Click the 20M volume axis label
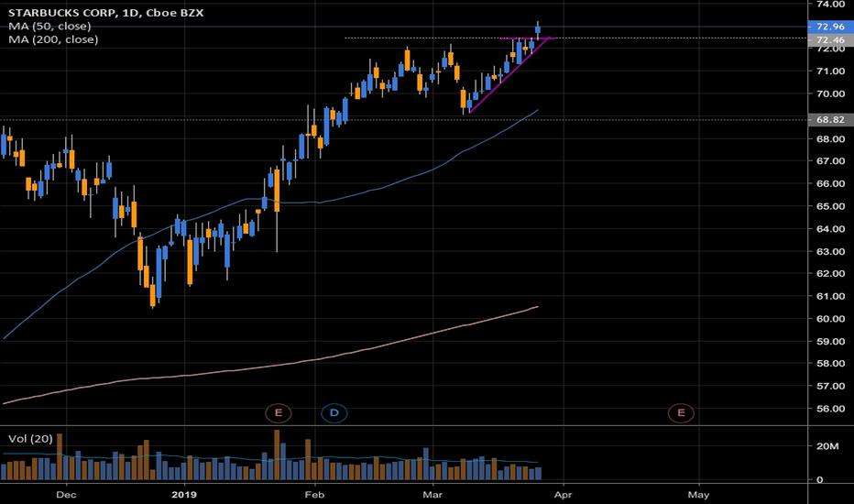The width and height of the screenshot is (854, 504). (x=827, y=445)
